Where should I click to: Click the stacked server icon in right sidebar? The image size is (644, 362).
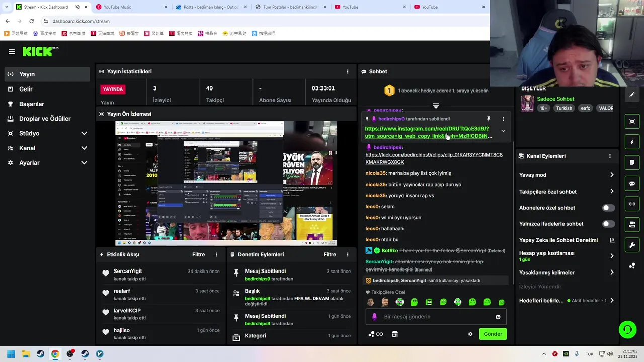(632, 224)
